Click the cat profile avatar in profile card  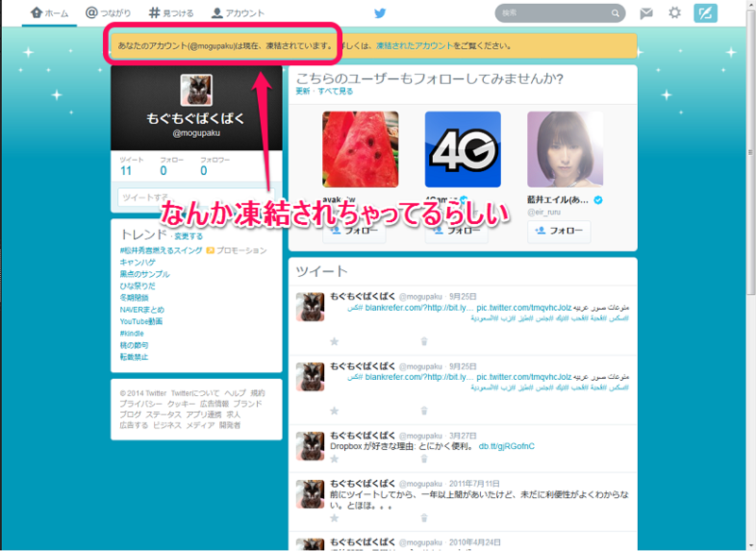pyautogui.click(x=197, y=90)
